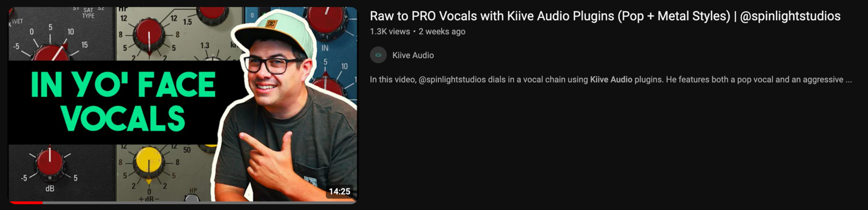The width and height of the screenshot is (868, 210).
Task: Click the 14:25 duration badge
Action: [339, 192]
